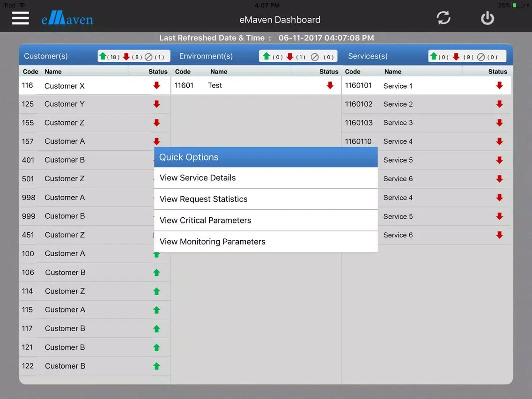
Task: Select service row 1160101
Action: tap(427, 86)
